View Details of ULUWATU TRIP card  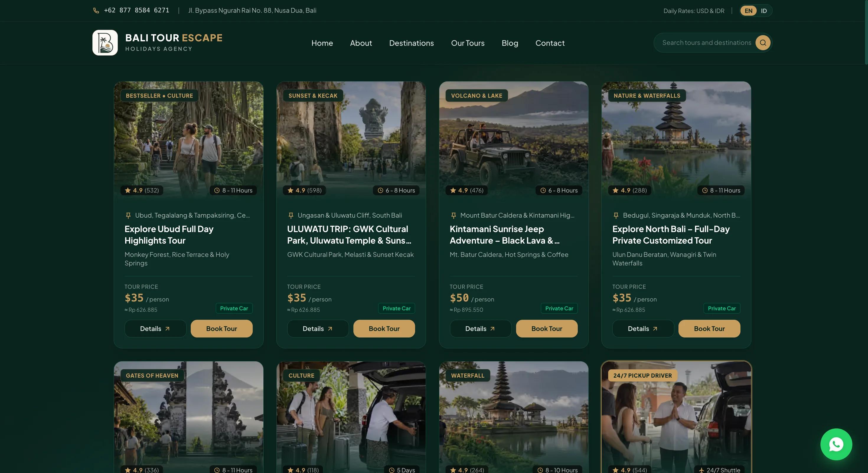(317, 328)
